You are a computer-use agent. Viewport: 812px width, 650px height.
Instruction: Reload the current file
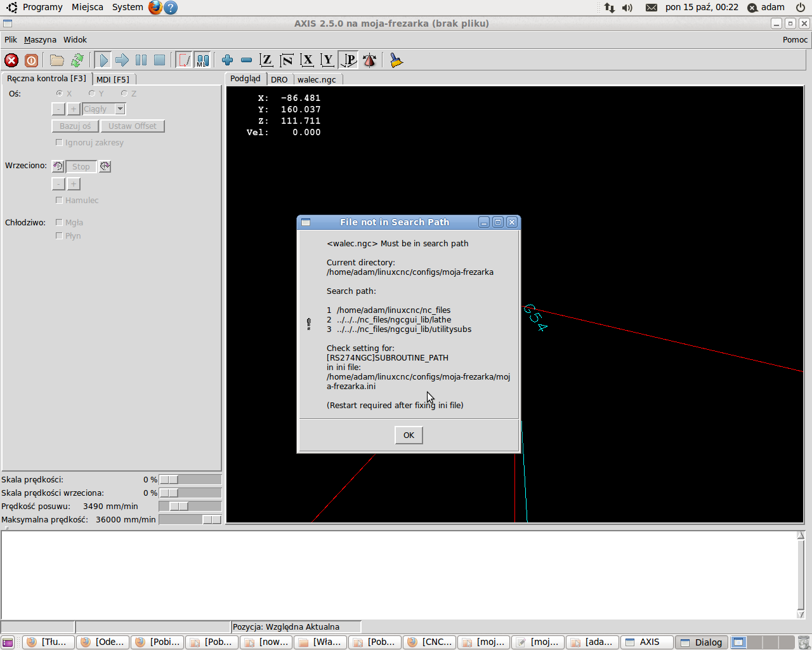click(77, 60)
